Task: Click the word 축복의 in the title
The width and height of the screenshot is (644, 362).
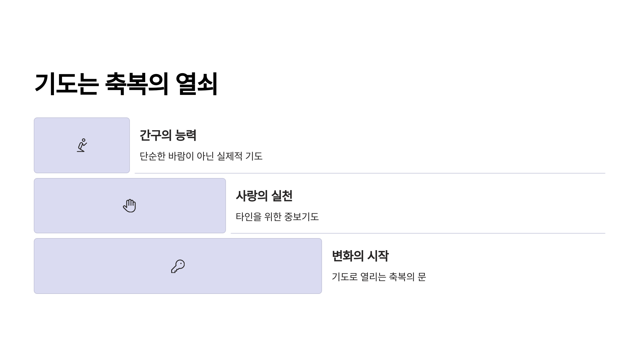Action: coord(137,84)
